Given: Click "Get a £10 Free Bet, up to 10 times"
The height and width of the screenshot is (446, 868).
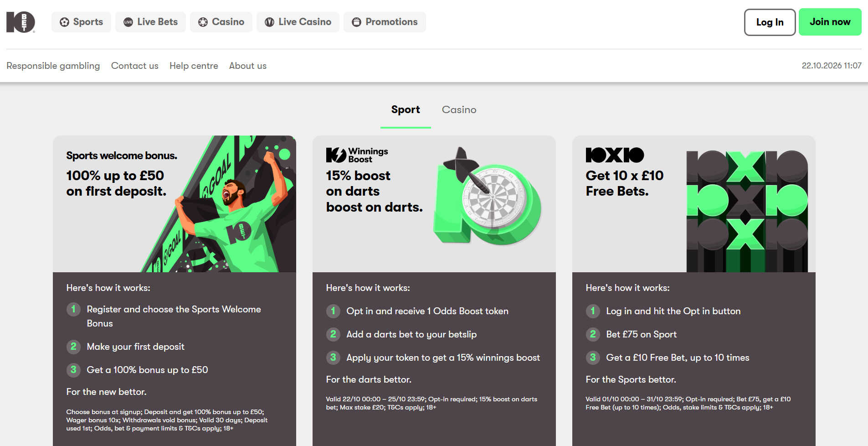Looking at the screenshot, I should [678, 358].
